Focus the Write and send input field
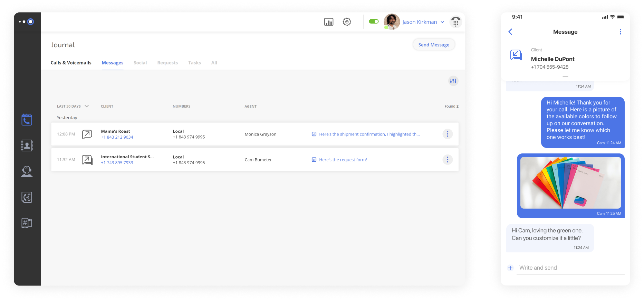The height and width of the screenshot is (301, 644). pyautogui.click(x=570, y=268)
